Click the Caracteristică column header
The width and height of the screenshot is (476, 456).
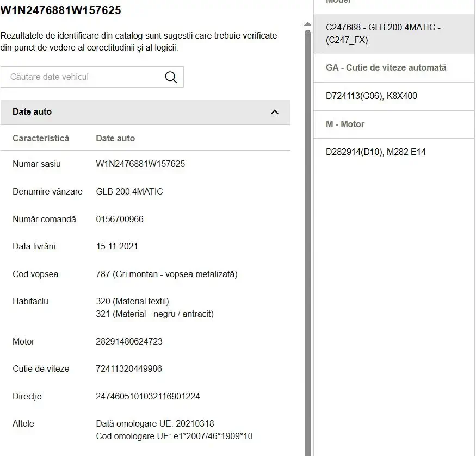coord(41,139)
